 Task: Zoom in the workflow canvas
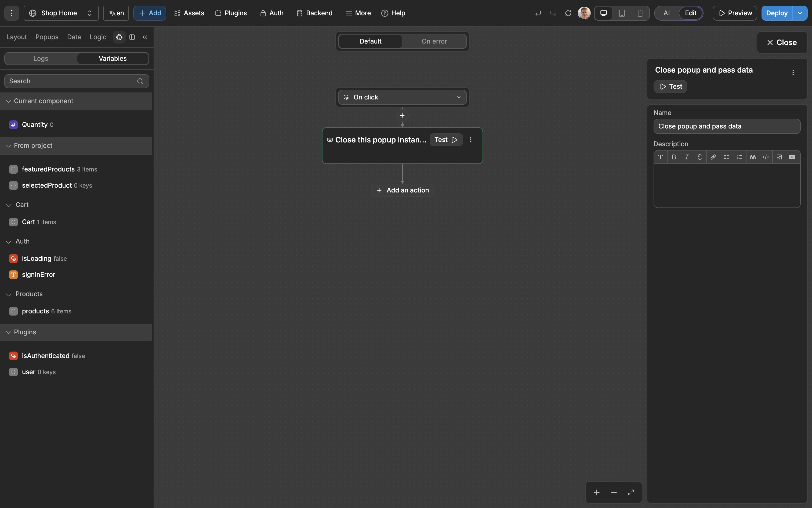tap(597, 492)
